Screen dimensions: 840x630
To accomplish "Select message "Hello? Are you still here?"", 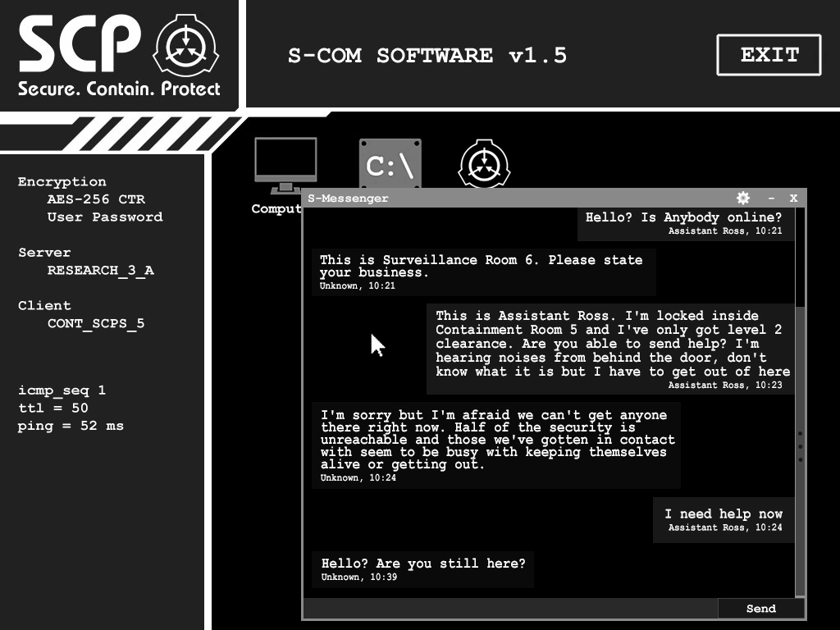I will pyautogui.click(x=422, y=569).
